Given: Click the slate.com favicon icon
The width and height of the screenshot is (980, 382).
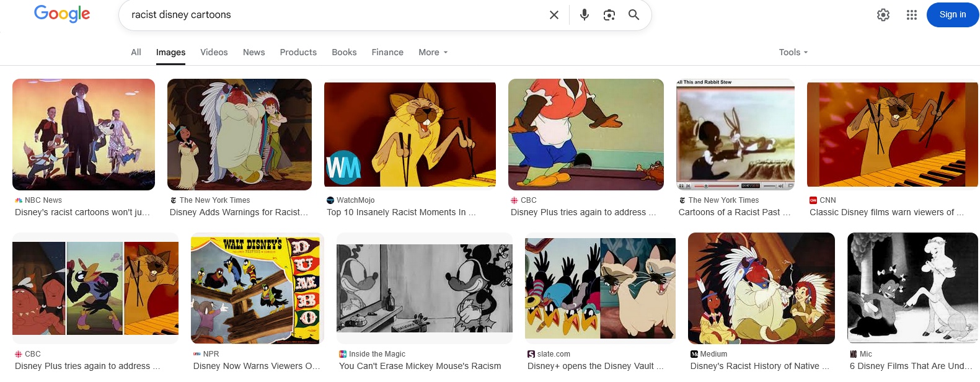Looking at the screenshot, I should click(531, 354).
